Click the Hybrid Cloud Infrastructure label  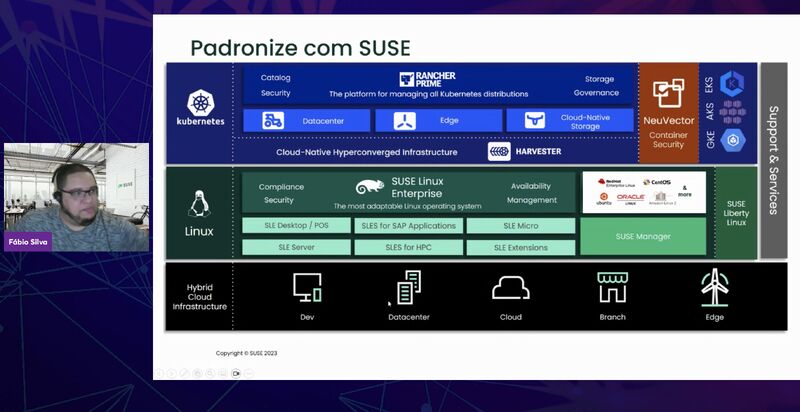point(199,297)
